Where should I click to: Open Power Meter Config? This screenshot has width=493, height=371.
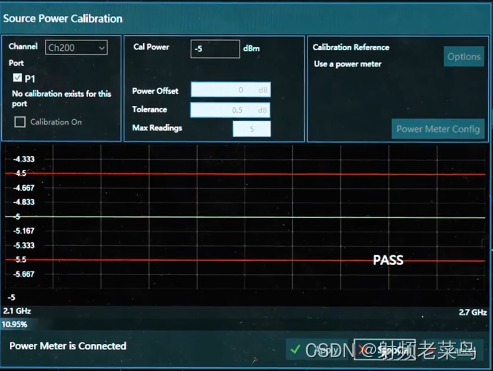(x=438, y=129)
